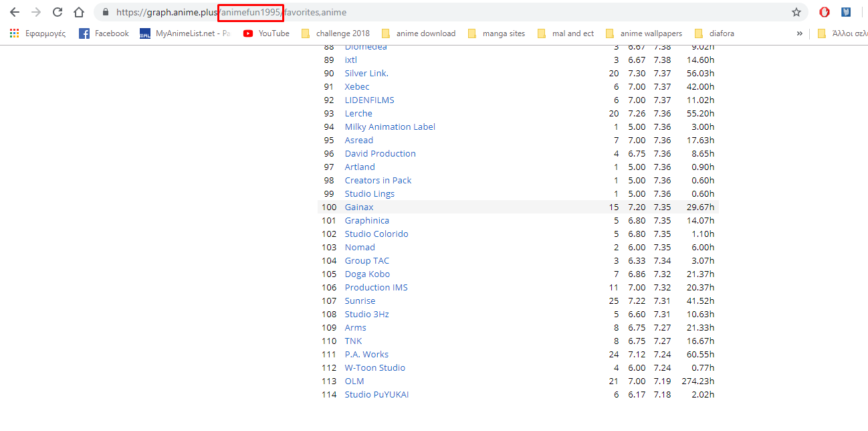Click the blue extension icon in toolbar

point(846,12)
